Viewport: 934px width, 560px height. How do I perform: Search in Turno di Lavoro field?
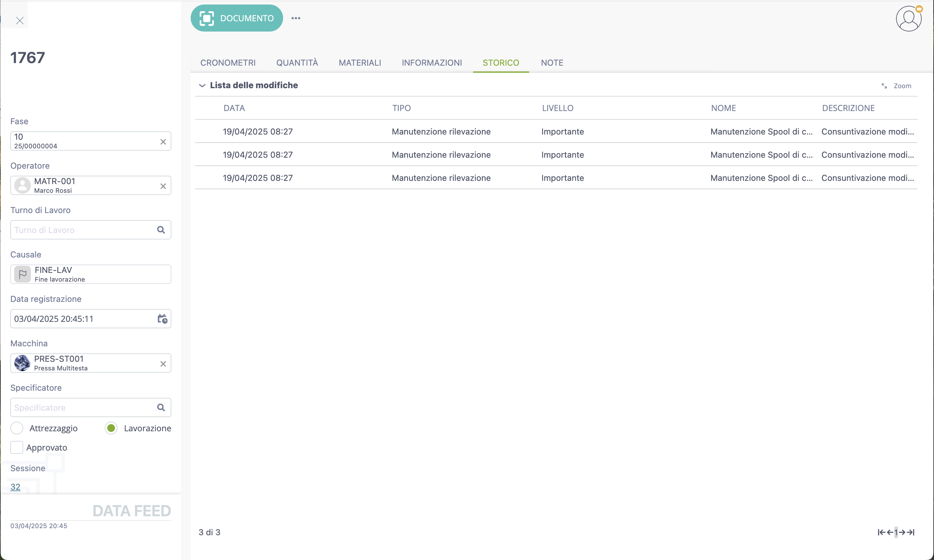(x=161, y=230)
